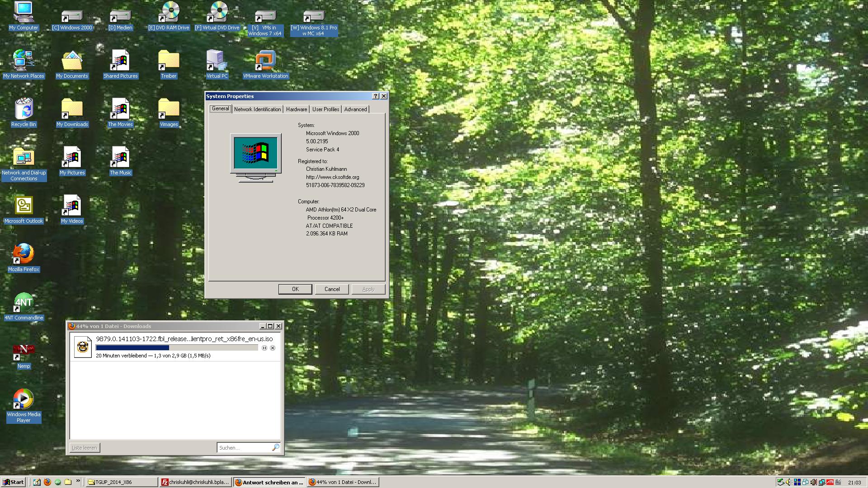Open the Hardware tab

coord(297,109)
